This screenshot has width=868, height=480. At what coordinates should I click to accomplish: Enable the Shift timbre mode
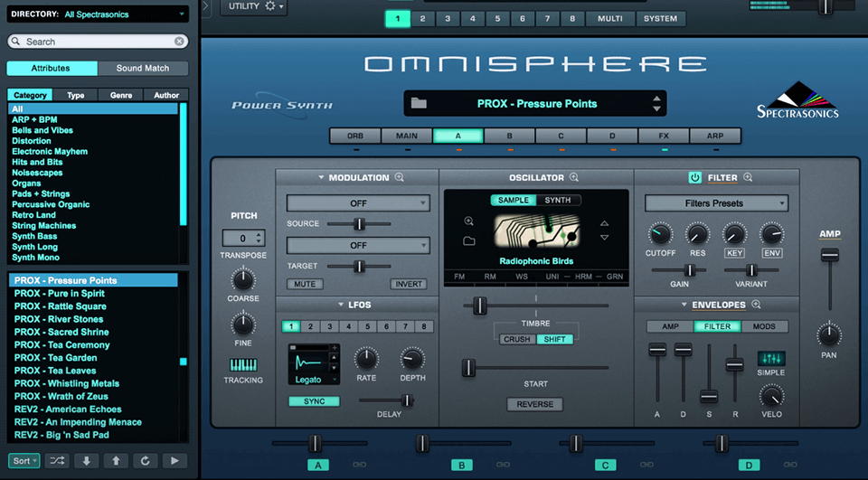click(554, 339)
